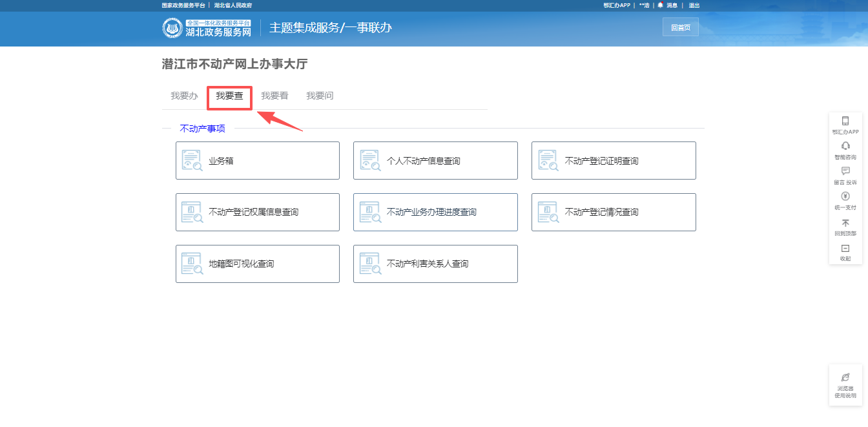The width and height of the screenshot is (868, 427).
Task: Open 不动产登记证明查询 service card
Action: 614,161
